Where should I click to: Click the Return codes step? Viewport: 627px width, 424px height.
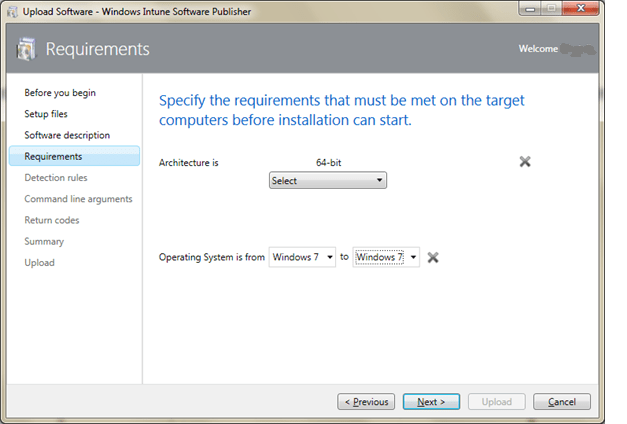(x=52, y=220)
